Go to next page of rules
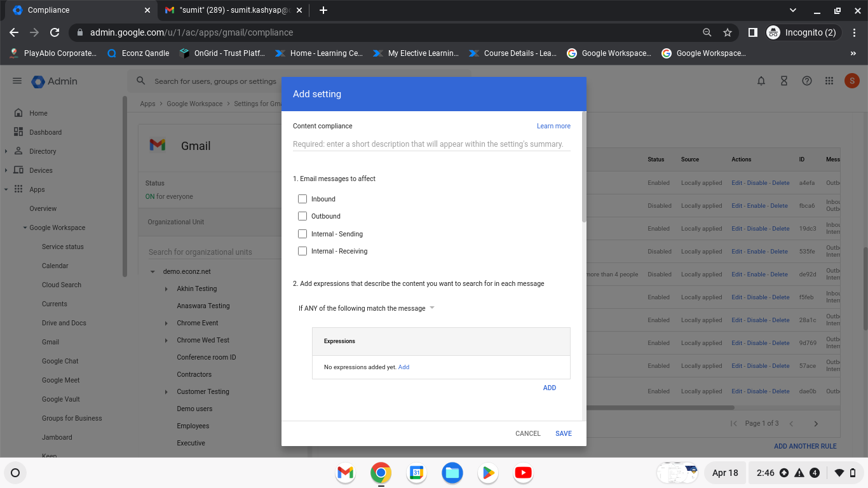Image resolution: width=868 pixels, height=488 pixels. [x=816, y=424]
